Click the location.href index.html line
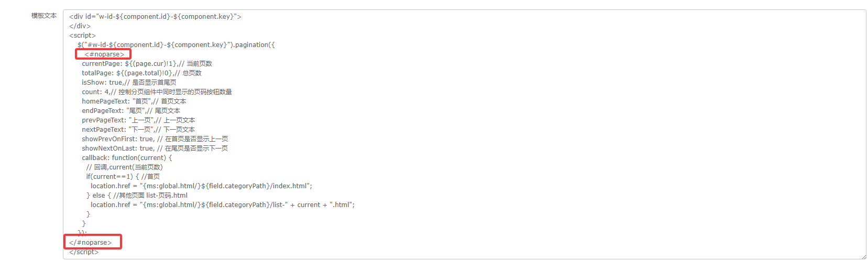The height and width of the screenshot is (262, 868). (x=201, y=186)
